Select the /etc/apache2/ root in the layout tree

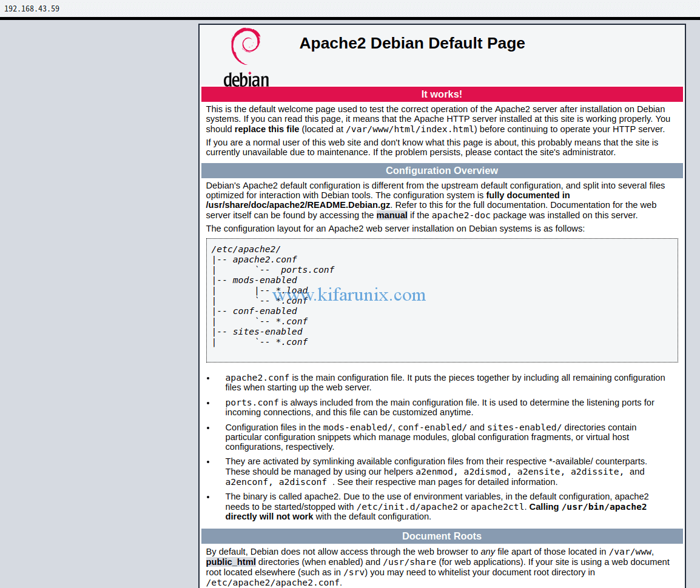[x=246, y=249]
